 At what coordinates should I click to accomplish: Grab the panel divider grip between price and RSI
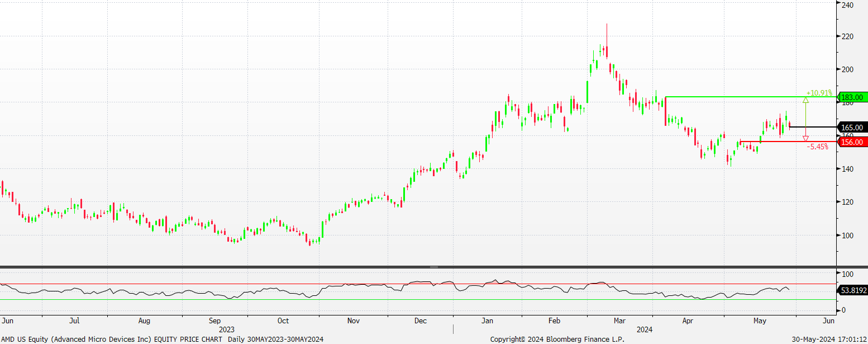tap(434, 267)
